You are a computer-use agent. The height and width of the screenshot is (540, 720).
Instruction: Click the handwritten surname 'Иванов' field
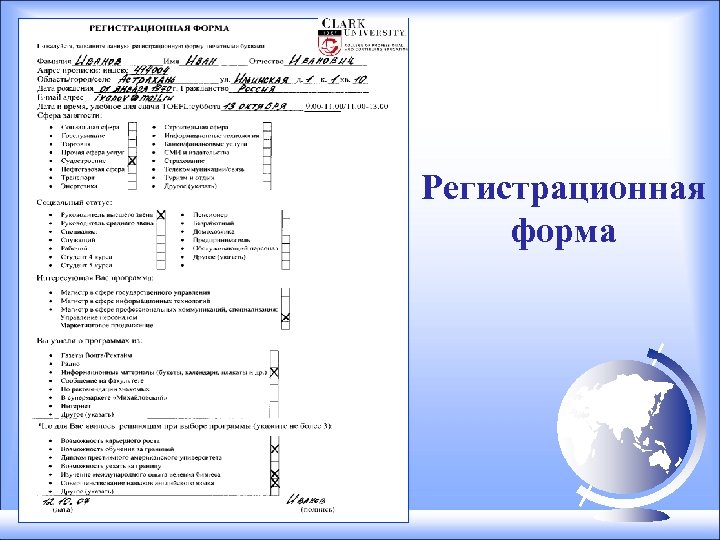point(97,61)
